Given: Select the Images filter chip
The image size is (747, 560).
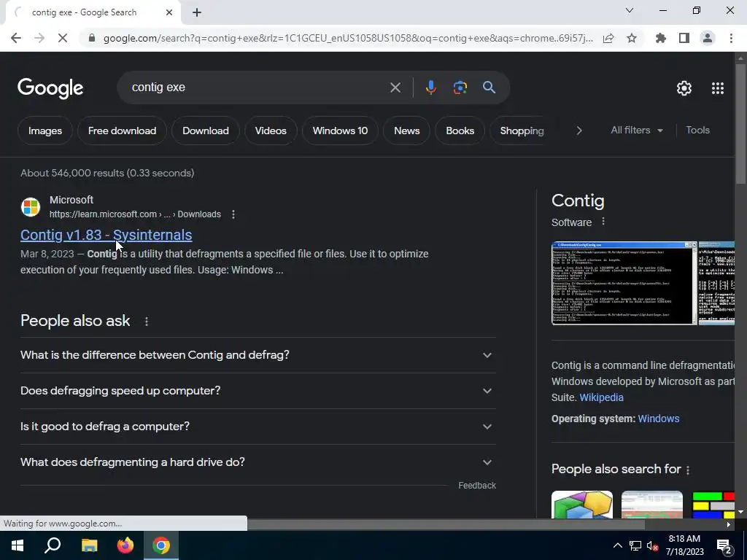Looking at the screenshot, I should [x=45, y=131].
